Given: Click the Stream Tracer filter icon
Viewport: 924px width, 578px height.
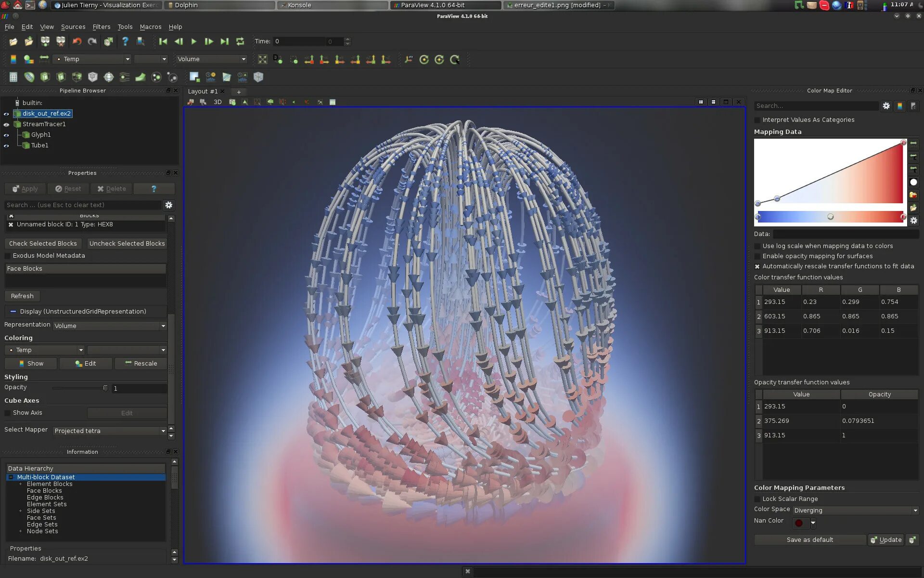Looking at the screenshot, I should coord(124,77).
